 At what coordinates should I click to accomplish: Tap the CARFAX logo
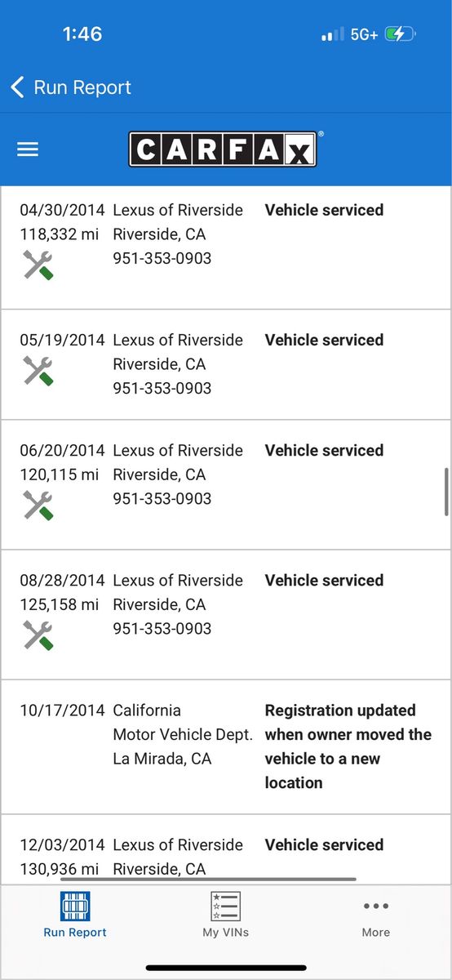222,149
